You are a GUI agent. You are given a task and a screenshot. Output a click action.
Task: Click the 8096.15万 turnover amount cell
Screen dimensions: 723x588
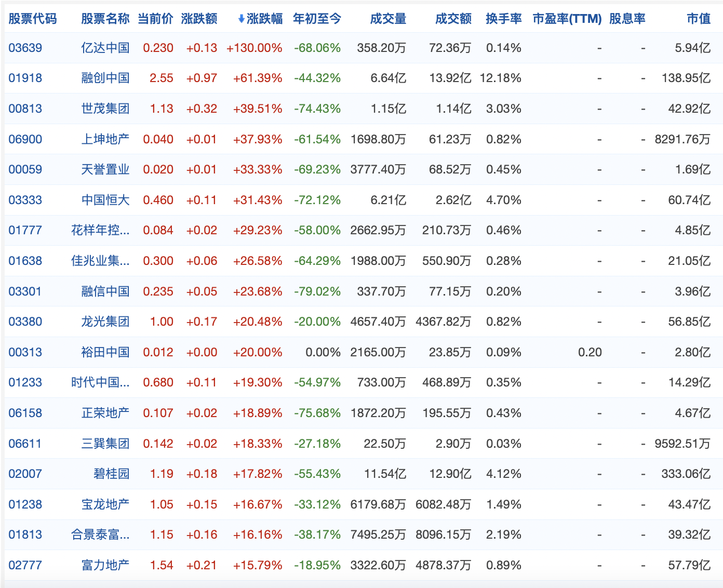pos(444,534)
